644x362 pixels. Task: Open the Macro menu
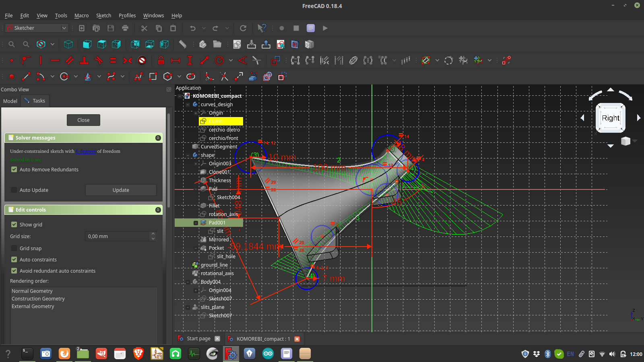pos(81,15)
